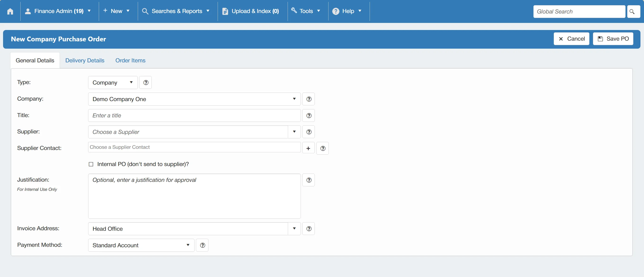Show help for the Justification field
This screenshot has width=644, height=277.
309,180
